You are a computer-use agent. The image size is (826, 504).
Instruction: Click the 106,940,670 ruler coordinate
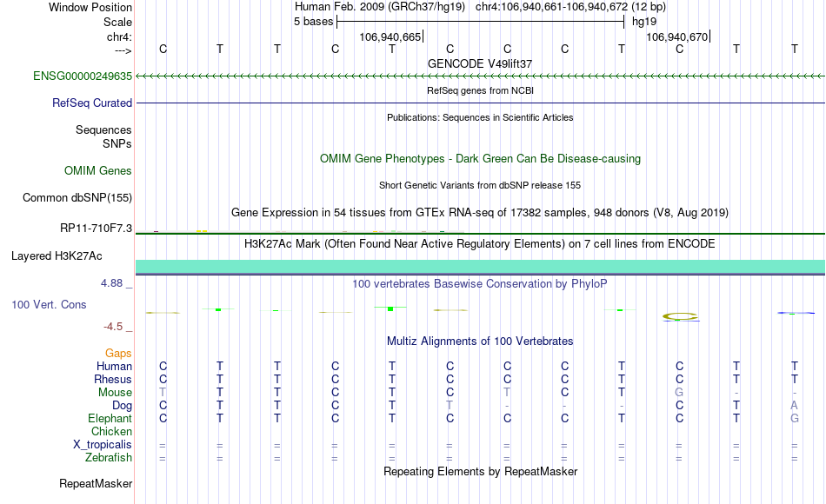[677, 36]
